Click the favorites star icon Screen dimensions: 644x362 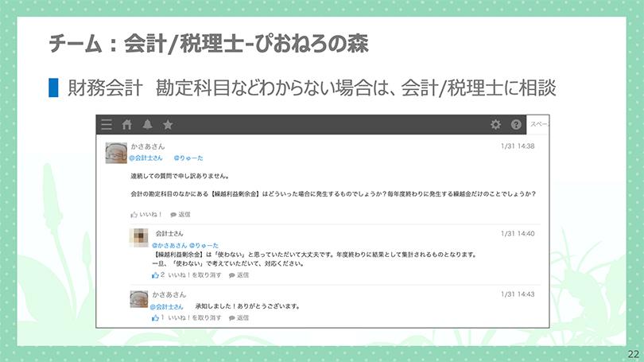(168, 125)
